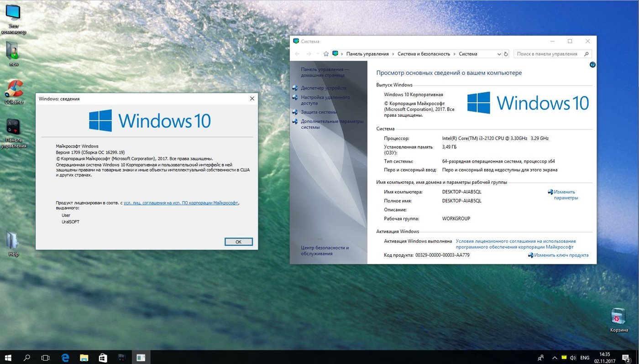Show hidden system tray icons
The width and height of the screenshot is (639, 364).
(x=555, y=358)
